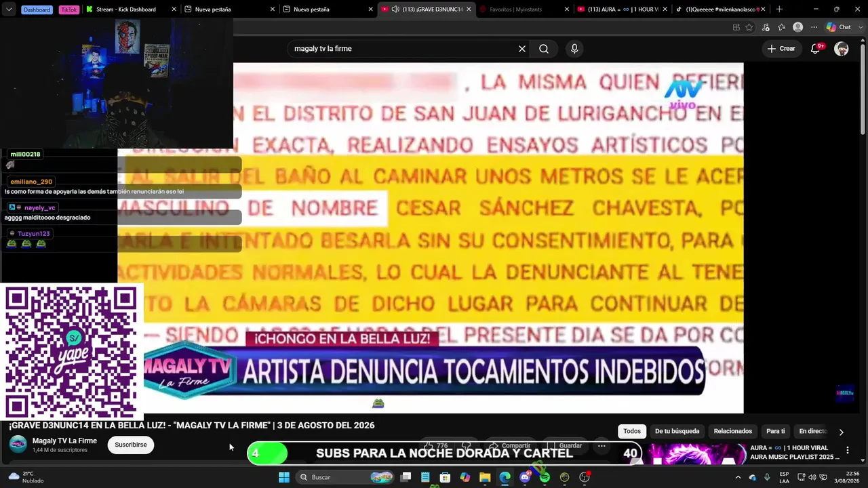
Task: Mute the GRAVE D3NUNC14 tab using speaker icon
Action: tap(395, 9)
